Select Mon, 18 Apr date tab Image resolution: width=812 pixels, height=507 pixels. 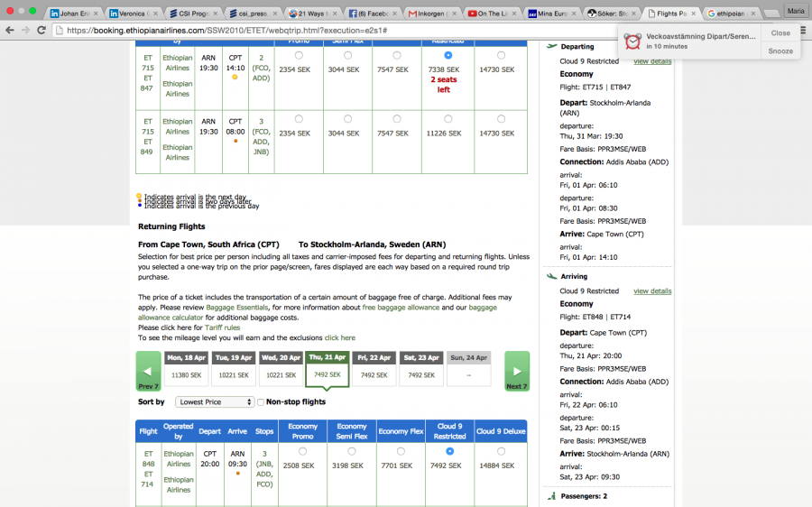click(x=187, y=368)
